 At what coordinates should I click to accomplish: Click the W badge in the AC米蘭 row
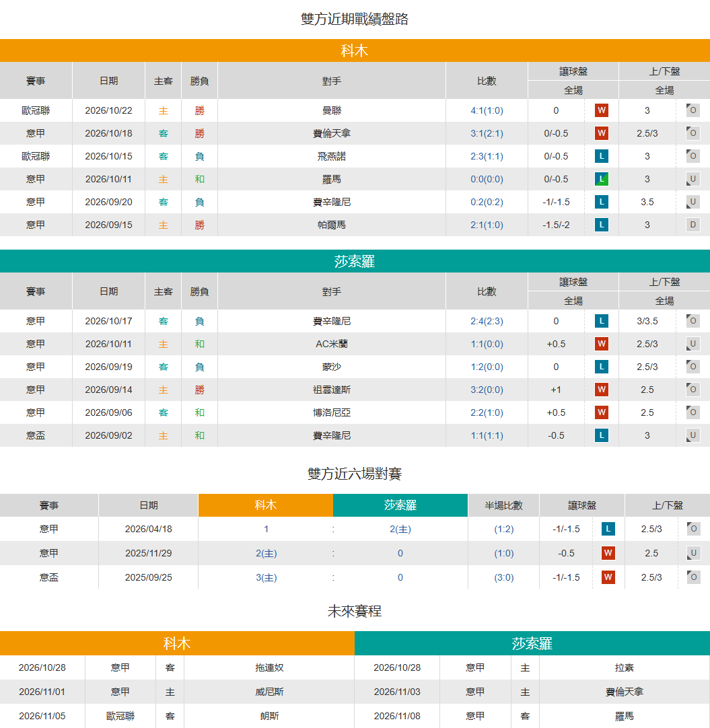pyautogui.click(x=602, y=344)
